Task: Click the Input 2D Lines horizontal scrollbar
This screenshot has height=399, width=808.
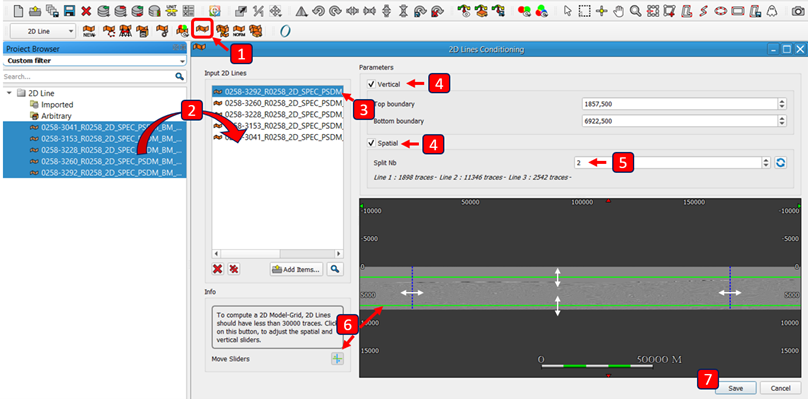Action: (x=278, y=254)
